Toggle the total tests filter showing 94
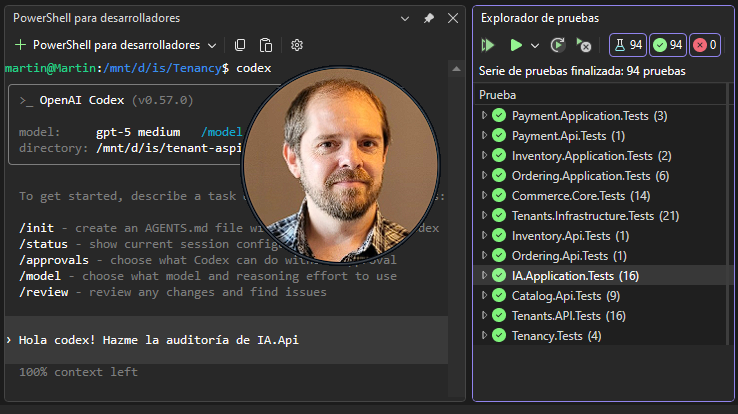Screen dimensions: 738x414 point(628,45)
